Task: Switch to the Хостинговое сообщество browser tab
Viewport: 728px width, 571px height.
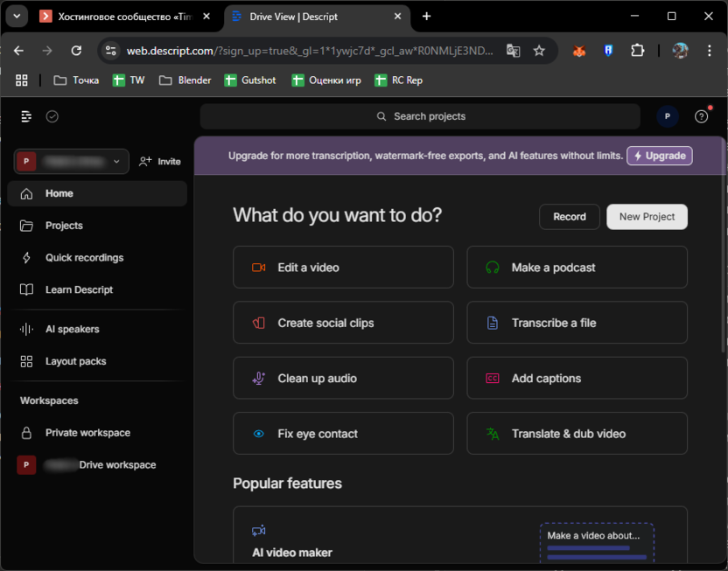Action: (125, 17)
